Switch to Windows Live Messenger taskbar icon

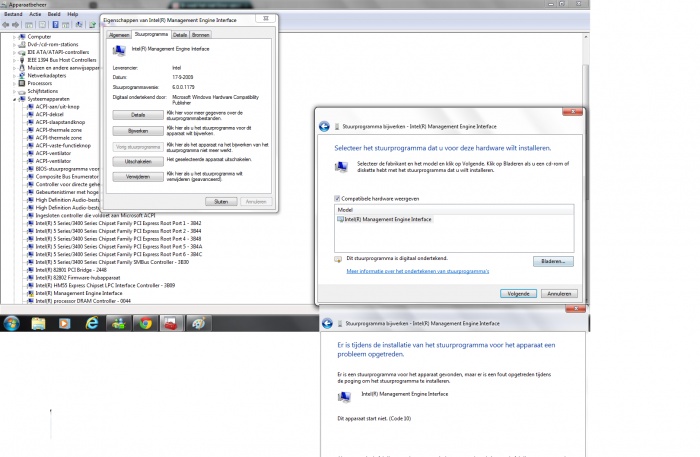pos(119,323)
